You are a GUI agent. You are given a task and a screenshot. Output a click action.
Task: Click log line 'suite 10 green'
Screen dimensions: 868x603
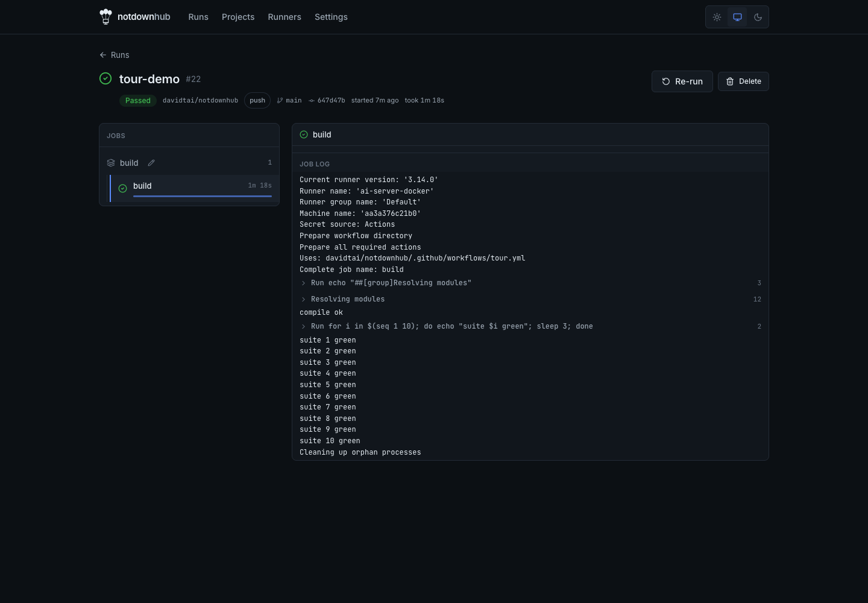tap(330, 441)
